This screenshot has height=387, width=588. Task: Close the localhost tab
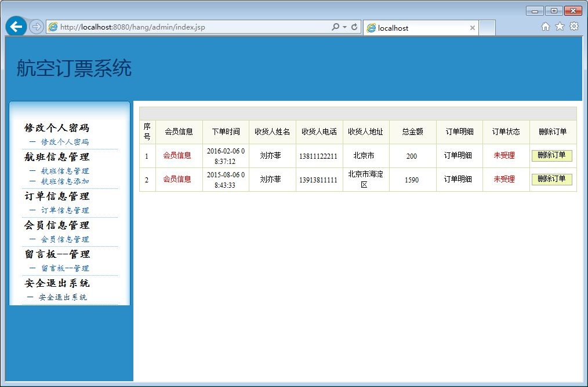click(473, 28)
